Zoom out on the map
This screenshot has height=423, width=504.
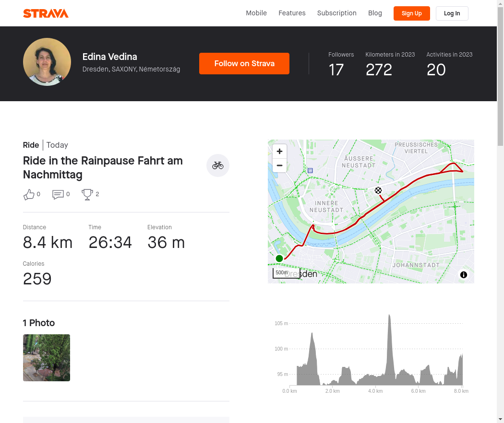pyautogui.click(x=279, y=166)
